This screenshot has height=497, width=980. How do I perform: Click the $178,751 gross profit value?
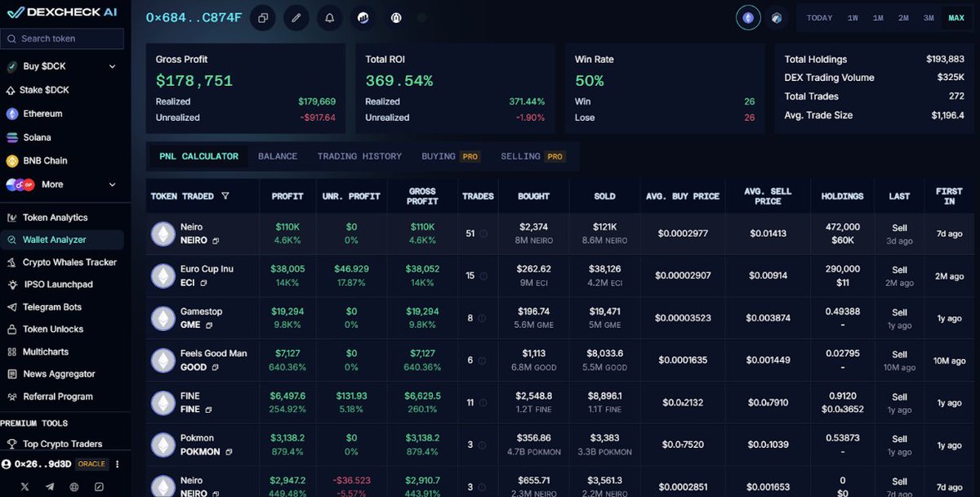click(194, 81)
